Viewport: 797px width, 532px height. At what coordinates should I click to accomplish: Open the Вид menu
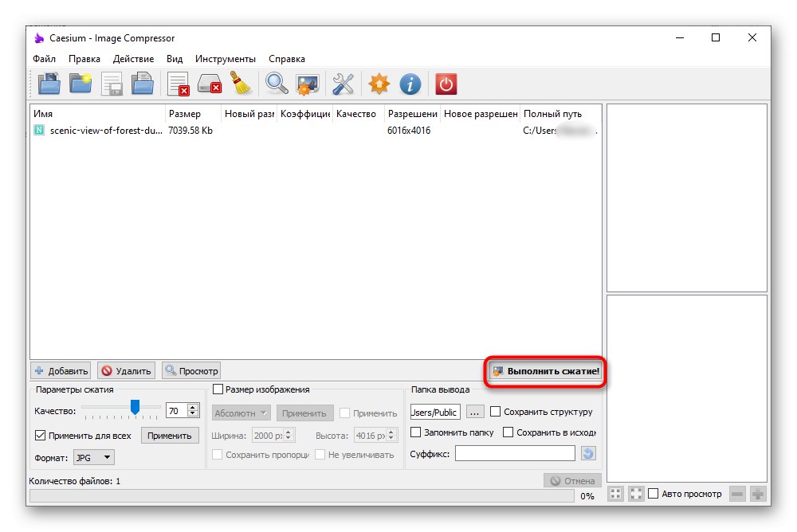[175, 59]
